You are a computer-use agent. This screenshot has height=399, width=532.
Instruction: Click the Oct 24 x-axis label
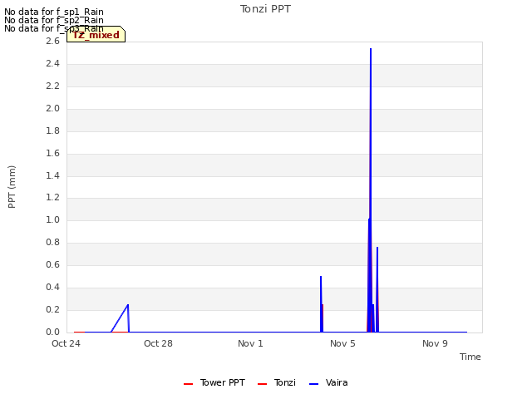click(66, 343)
